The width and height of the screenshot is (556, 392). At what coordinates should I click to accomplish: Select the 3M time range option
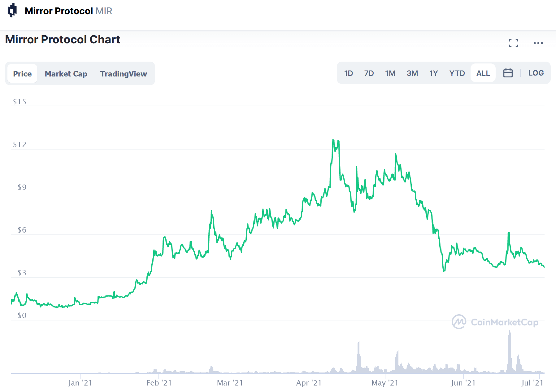(412, 73)
